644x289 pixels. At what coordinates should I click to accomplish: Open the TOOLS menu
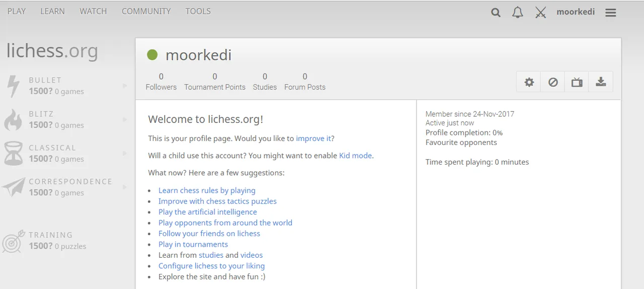pos(198,11)
